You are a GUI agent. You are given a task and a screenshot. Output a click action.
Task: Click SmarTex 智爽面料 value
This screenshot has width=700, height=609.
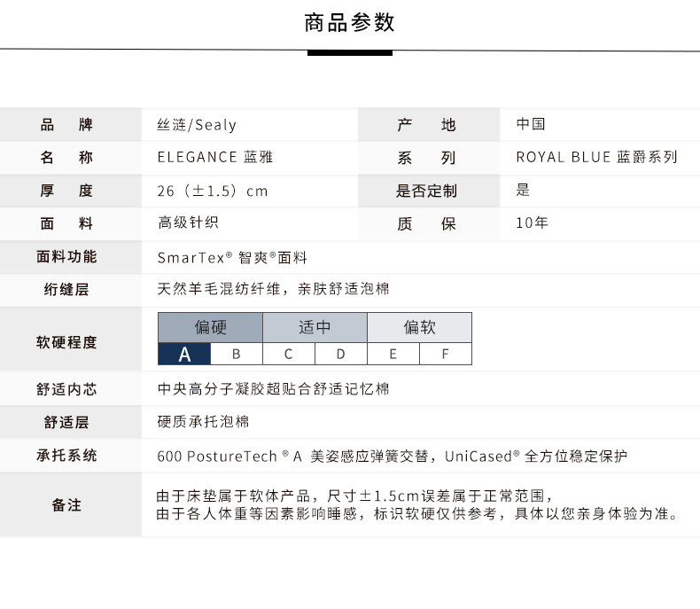click(x=232, y=258)
